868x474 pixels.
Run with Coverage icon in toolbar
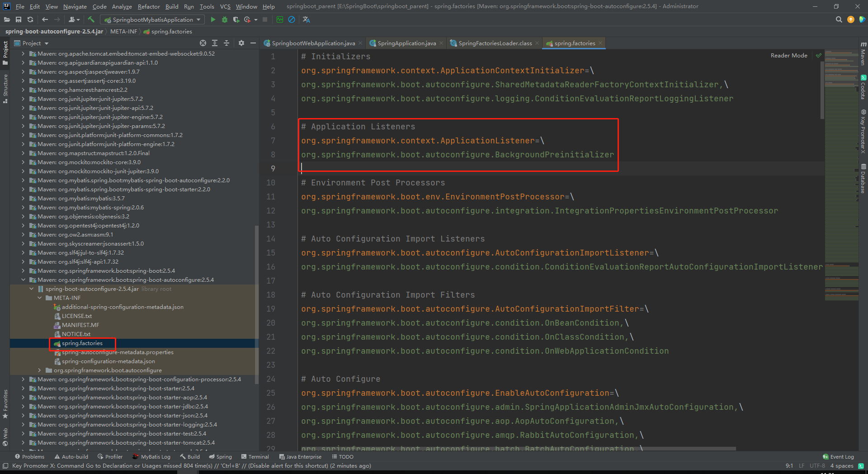click(237, 19)
